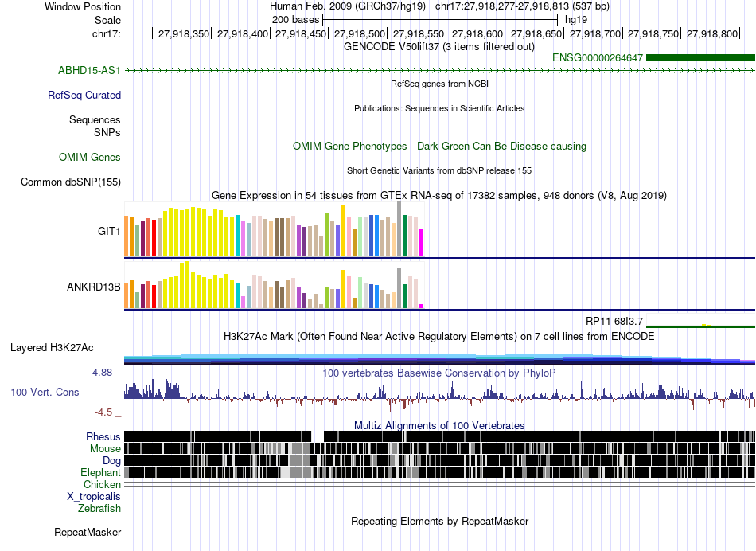Click the layered H3K27Ac signal graph
Screen dimensions: 756x551
[439, 359]
